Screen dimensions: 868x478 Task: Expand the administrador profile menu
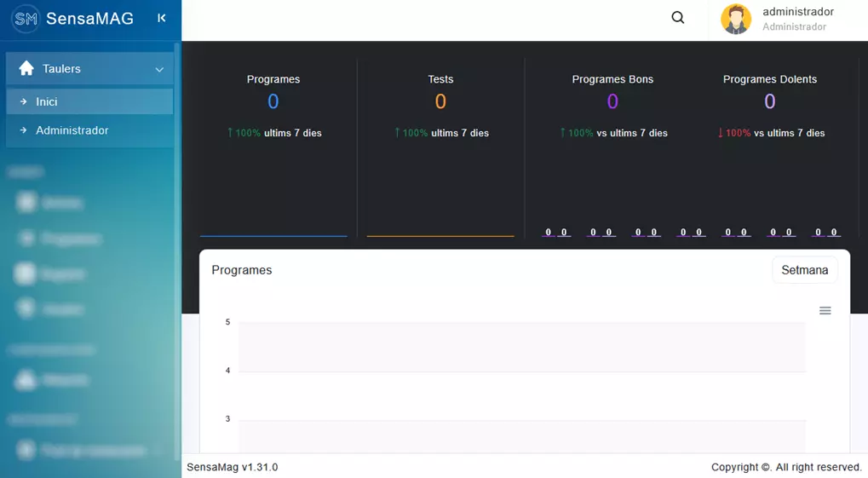(797, 19)
